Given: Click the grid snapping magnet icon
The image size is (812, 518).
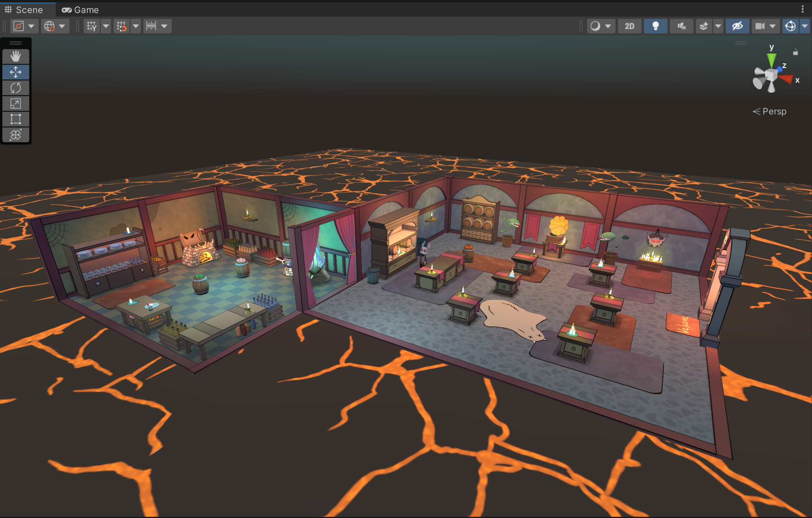Looking at the screenshot, I should point(121,26).
